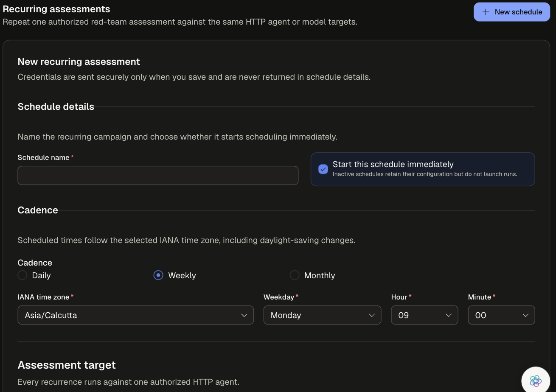Click text 'Every recurrence runs against one authorized HTTP agent'
The image size is (556, 392).
(128, 382)
